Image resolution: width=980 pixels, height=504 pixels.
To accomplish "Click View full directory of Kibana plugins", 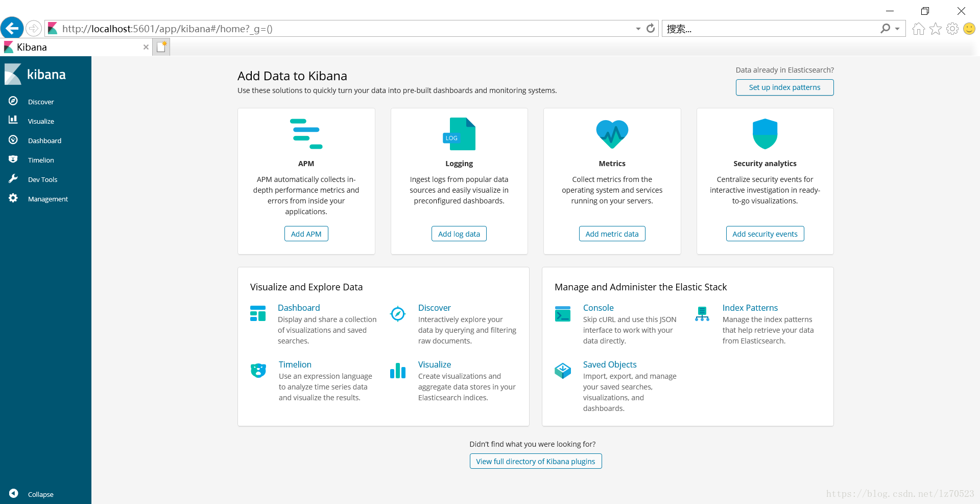I will 536,461.
